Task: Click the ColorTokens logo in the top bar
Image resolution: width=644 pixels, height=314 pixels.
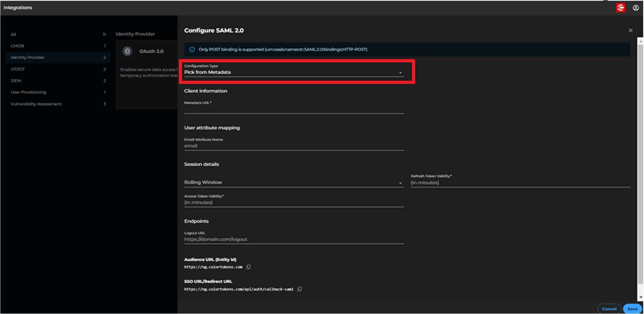Action: click(620, 8)
